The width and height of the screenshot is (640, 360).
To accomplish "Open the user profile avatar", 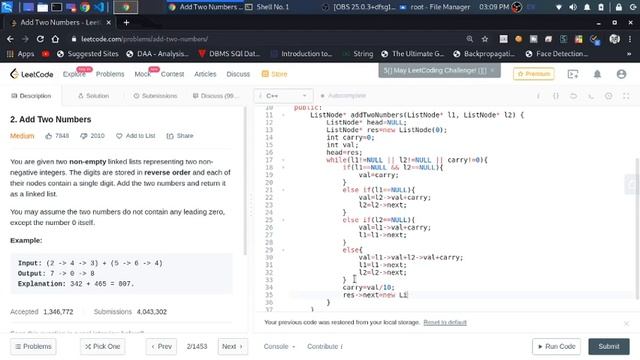I will 621,74.
